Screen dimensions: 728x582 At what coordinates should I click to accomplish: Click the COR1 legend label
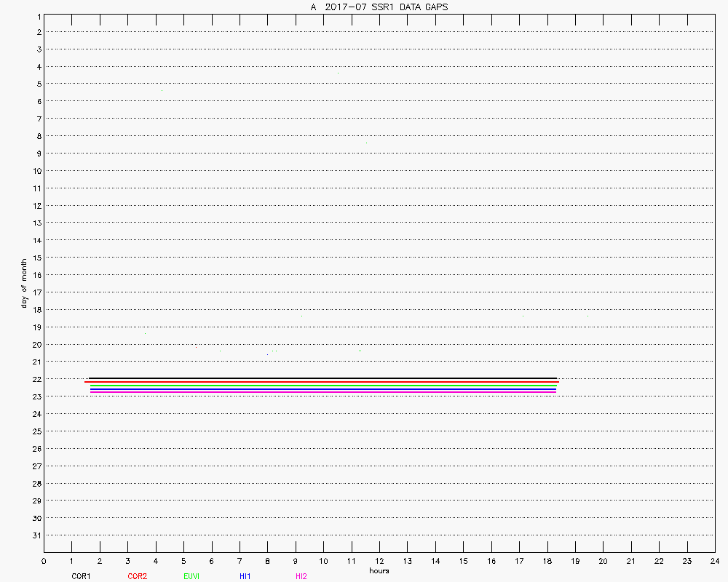point(80,576)
